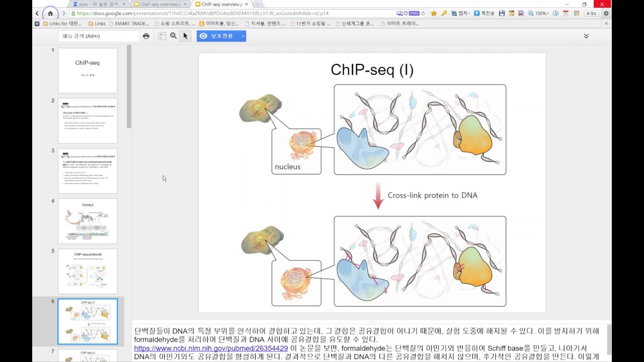The image size is (644, 362).
Task: Open the 쇼핑 스트리트 bookmark
Action: pyautogui.click(x=175, y=24)
